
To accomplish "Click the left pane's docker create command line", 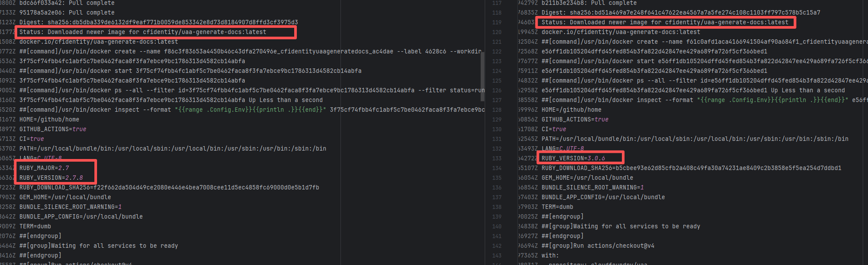I will [x=247, y=51].
